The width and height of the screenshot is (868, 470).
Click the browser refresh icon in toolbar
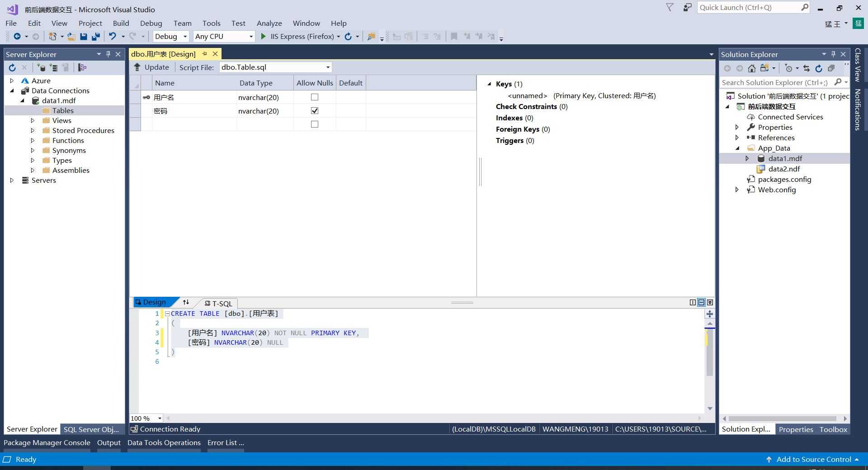point(348,37)
